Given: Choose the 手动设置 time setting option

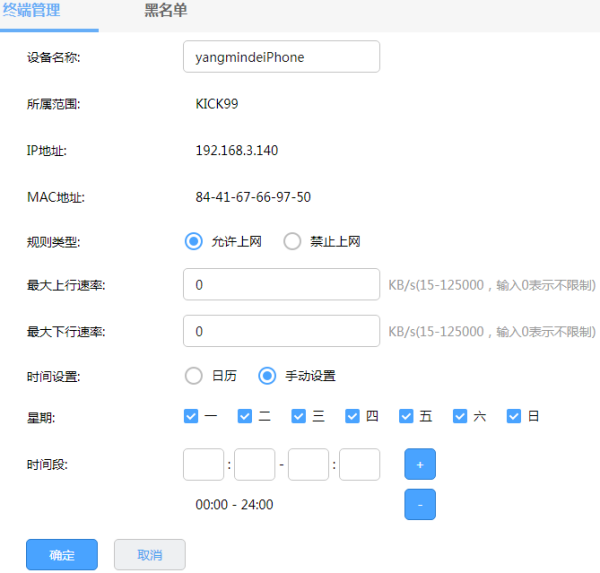Looking at the screenshot, I should 267,376.
